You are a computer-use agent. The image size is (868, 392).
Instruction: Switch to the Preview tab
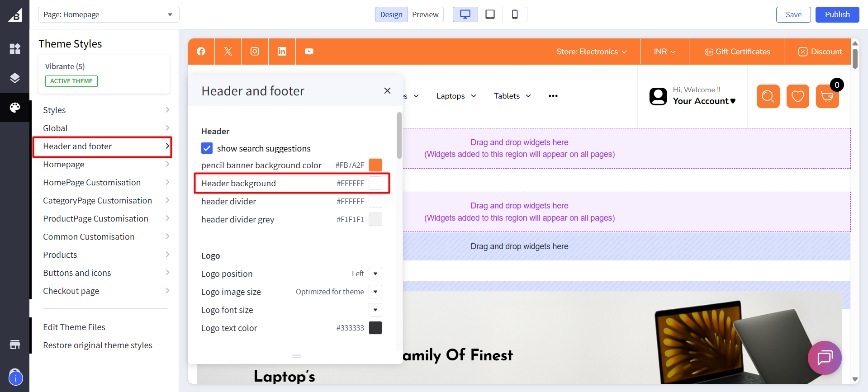[x=425, y=14]
